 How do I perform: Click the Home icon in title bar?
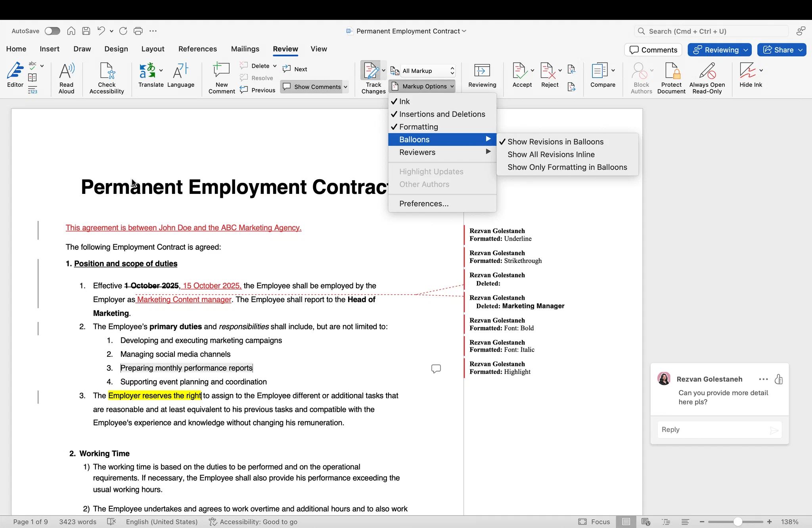pyautogui.click(x=71, y=31)
